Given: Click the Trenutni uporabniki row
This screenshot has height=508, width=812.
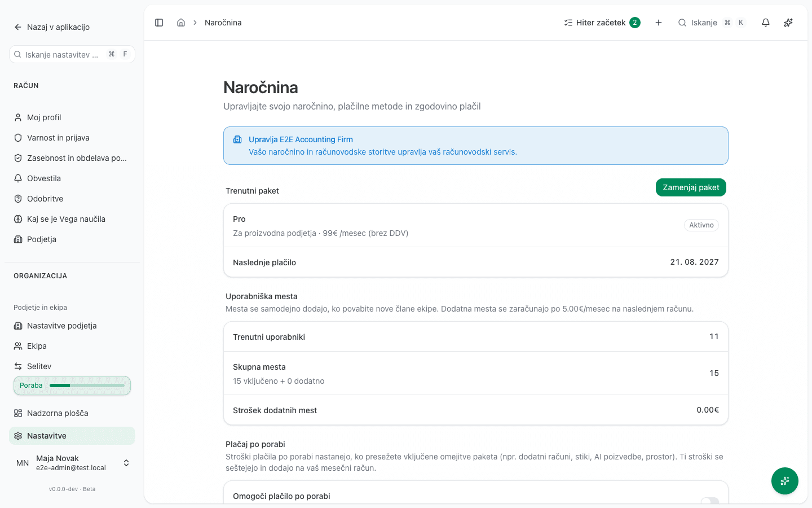Looking at the screenshot, I should click(x=476, y=336).
